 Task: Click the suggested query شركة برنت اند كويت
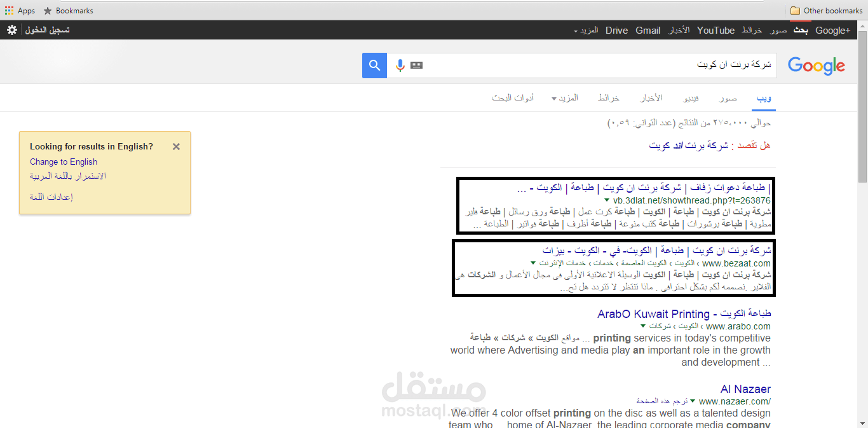point(688,146)
